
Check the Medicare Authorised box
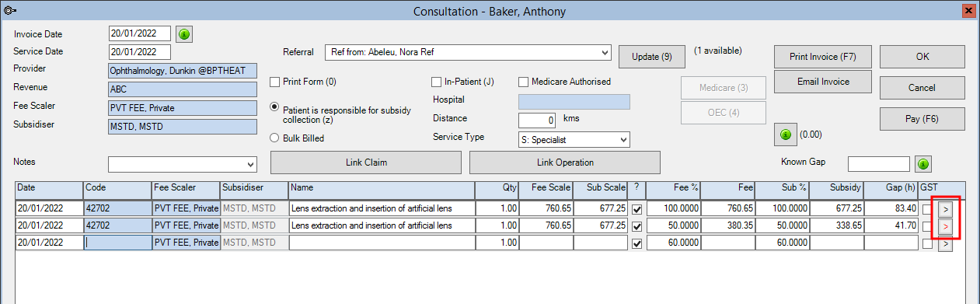point(523,82)
